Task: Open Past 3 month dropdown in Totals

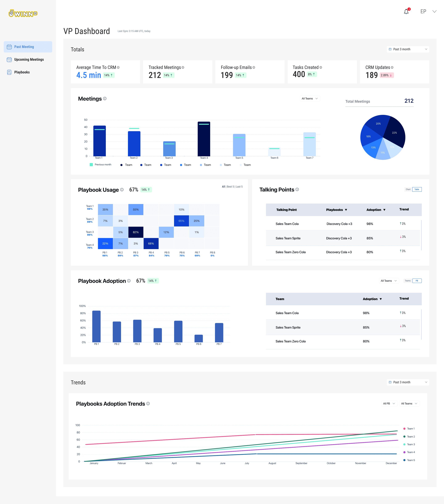Action: 408,49
